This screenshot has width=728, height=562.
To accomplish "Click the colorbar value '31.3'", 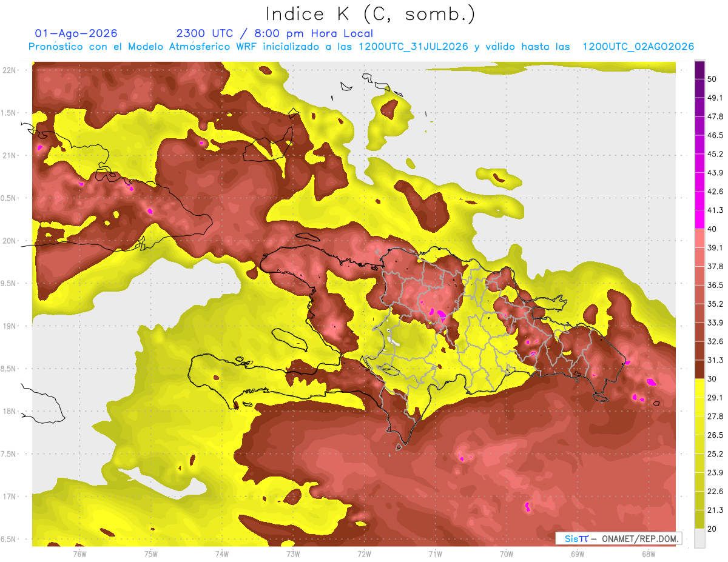I will (x=716, y=360).
